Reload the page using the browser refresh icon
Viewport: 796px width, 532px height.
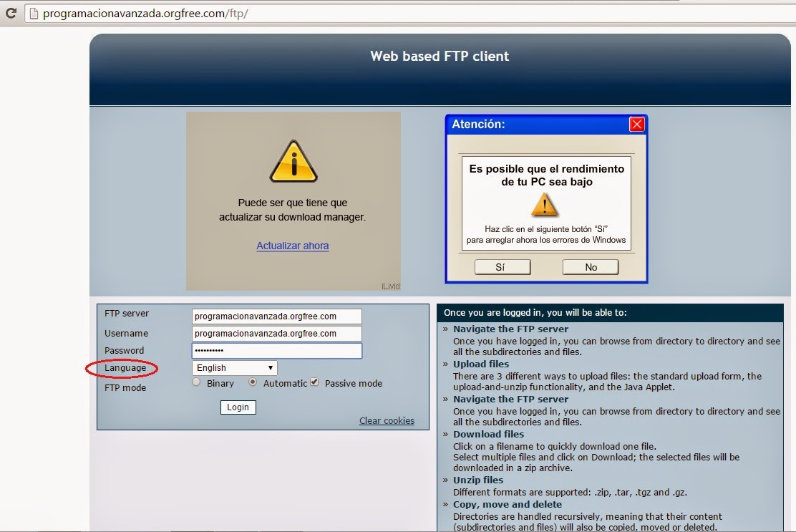click(x=10, y=12)
